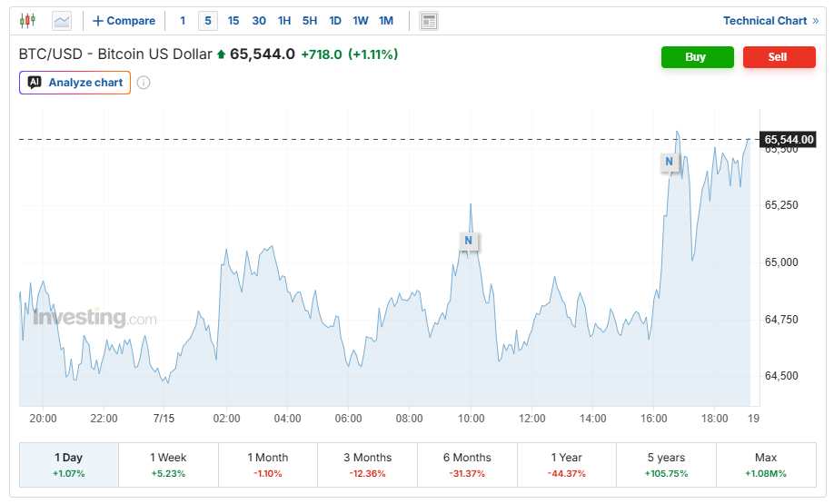Select the 1W interval
This screenshot has width=834, height=504.
[361, 21]
